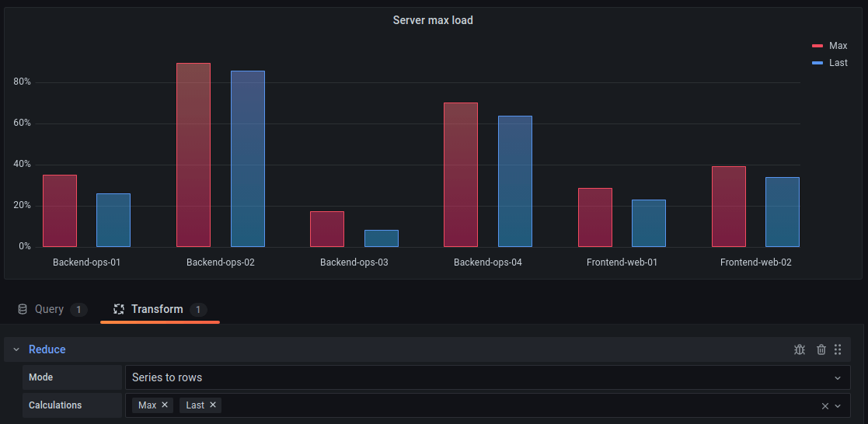Image resolution: width=868 pixels, height=424 pixels.
Task: Click the database icon beside Query
Action: pyautogui.click(x=23, y=309)
